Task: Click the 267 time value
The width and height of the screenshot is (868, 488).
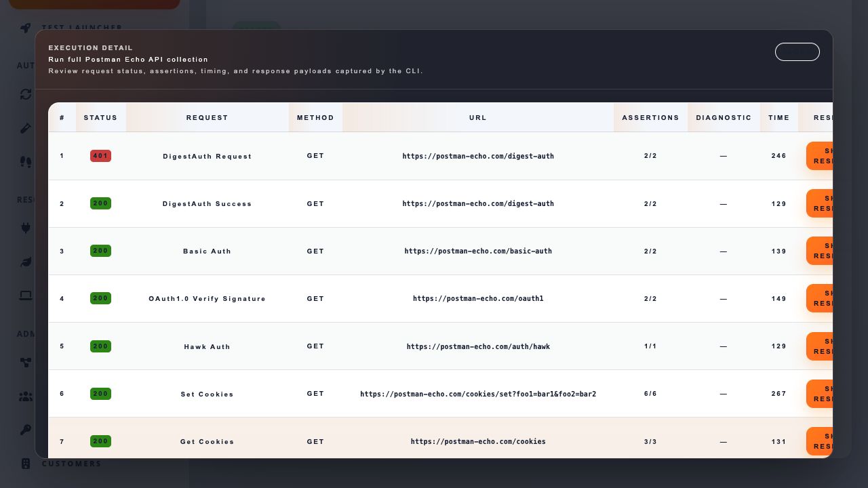Action: [778, 394]
